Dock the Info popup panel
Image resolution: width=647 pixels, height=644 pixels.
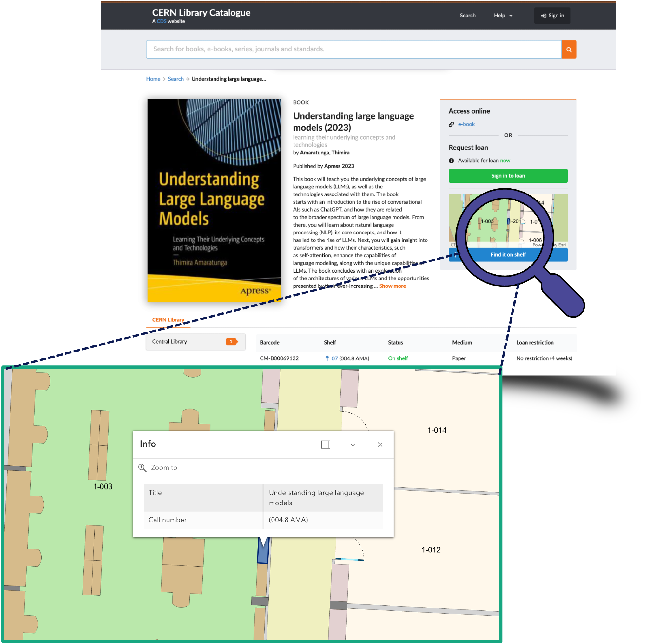326,444
